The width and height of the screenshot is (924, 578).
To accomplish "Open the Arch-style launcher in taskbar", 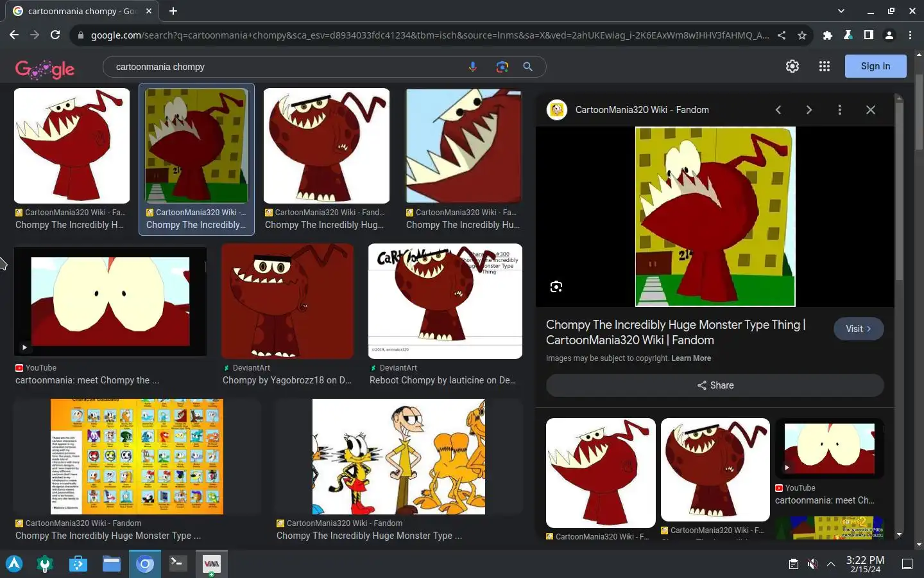I will 14,564.
